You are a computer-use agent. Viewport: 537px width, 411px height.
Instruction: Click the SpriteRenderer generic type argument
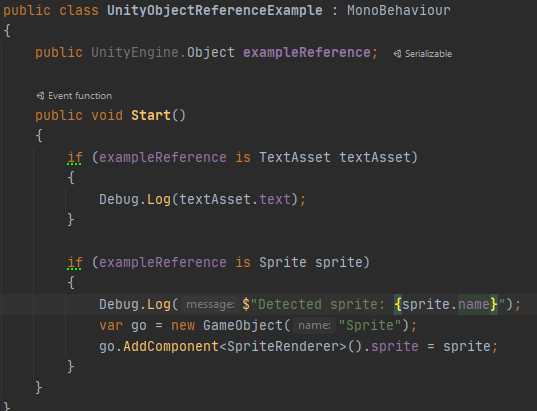click(283, 346)
